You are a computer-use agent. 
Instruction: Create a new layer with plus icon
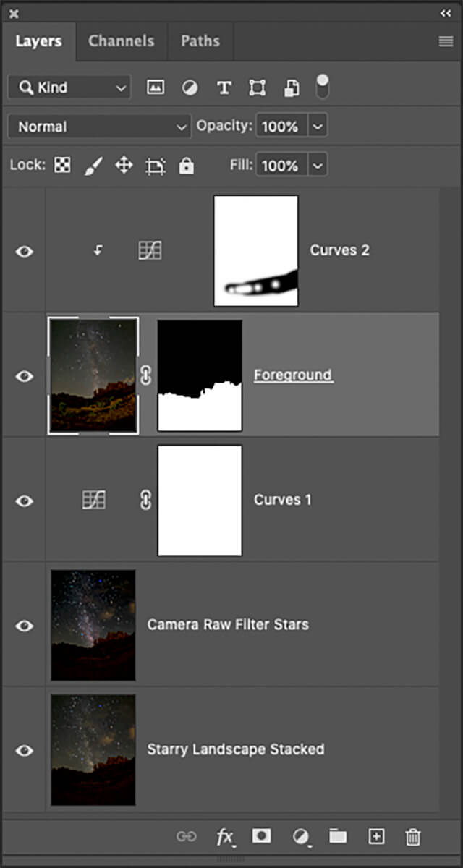pyautogui.click(x=376, y=836)
